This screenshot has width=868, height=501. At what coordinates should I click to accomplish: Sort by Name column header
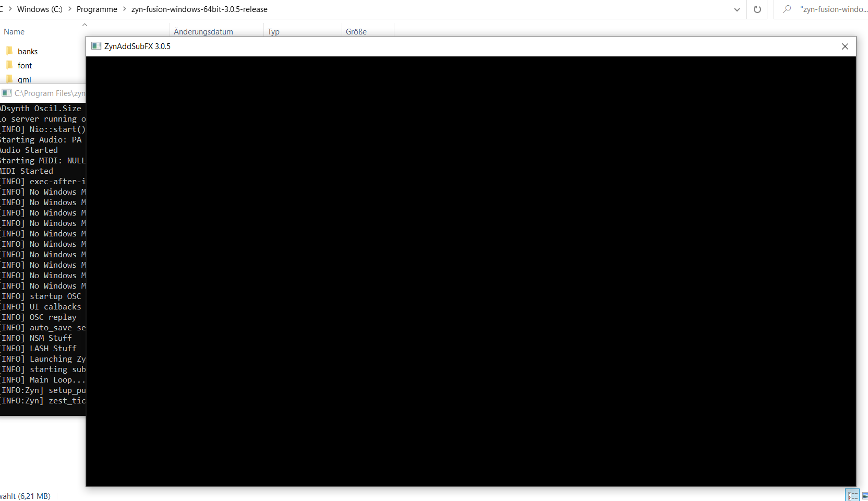click(14, 32)
